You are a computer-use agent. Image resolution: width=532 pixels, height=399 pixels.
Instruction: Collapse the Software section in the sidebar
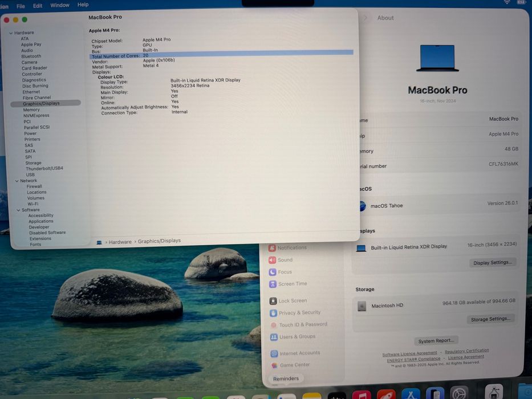pos(18,210)
